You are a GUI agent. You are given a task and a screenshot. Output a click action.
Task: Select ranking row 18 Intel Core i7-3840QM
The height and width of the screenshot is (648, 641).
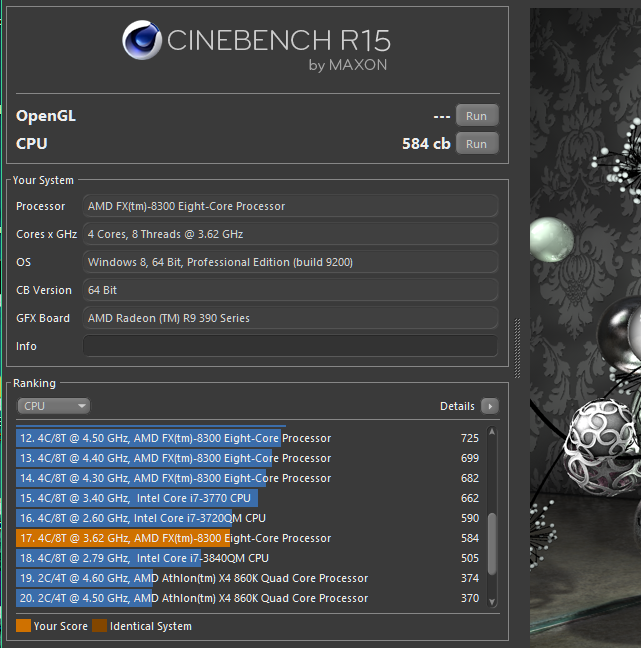pos(250,558)
